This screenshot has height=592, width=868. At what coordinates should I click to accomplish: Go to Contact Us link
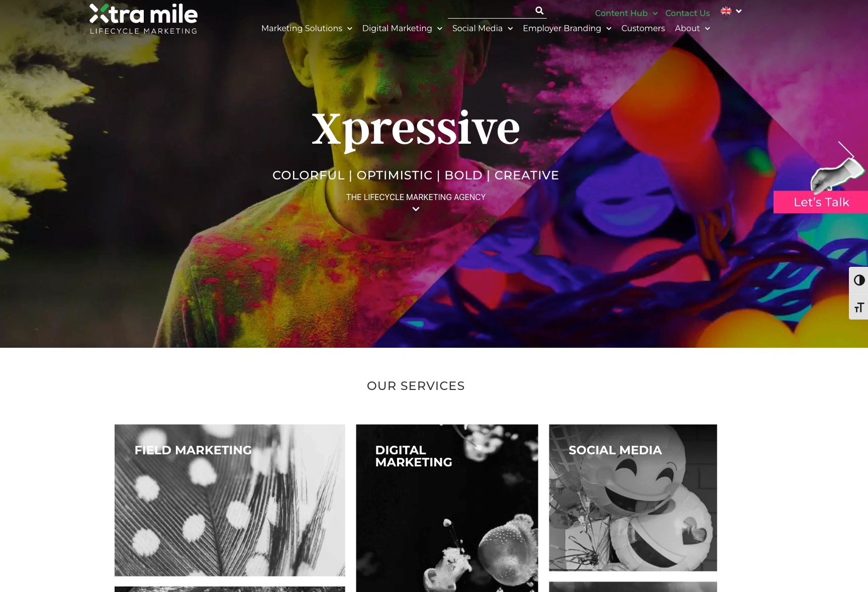687,13
